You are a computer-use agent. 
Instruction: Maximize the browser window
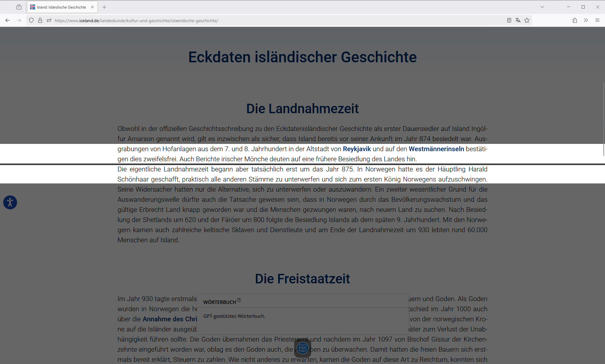pos(583,7)
